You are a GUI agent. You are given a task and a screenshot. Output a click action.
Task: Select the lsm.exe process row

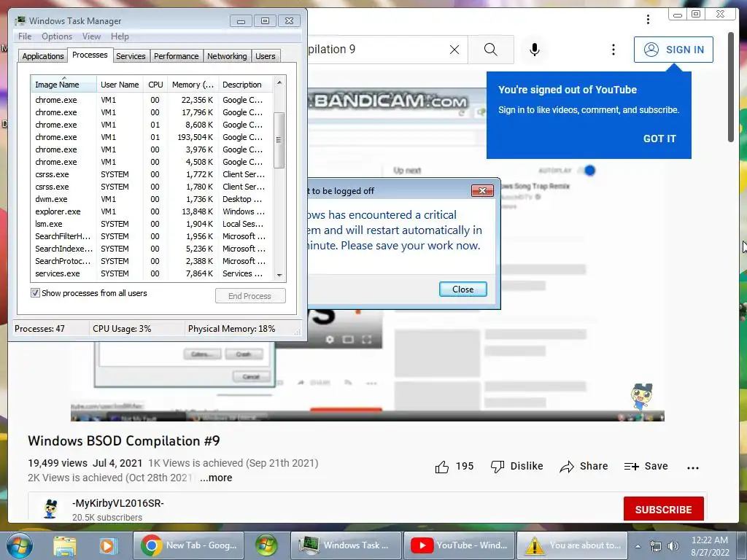152,224
